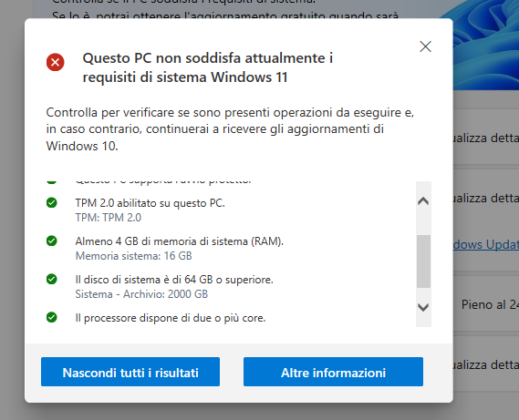This screenshot has height=420, width=519.
Task: Click the results list scroll up arrow
Action: click(423, 200)
